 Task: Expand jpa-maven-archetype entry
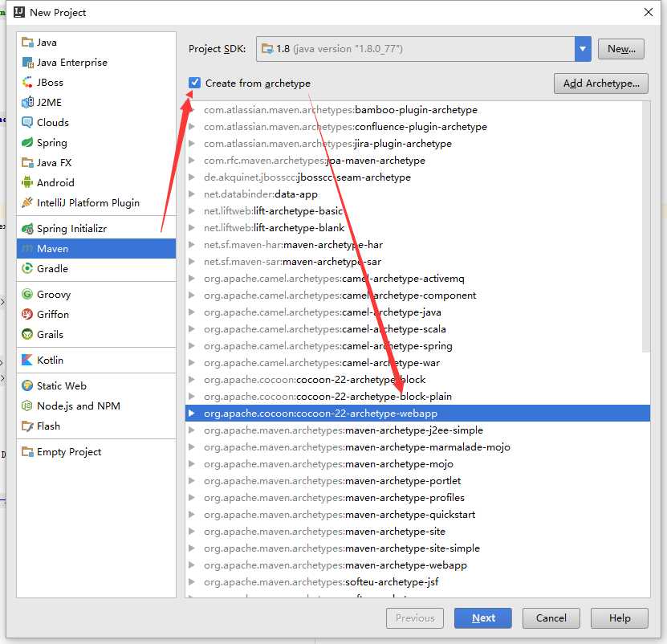coord(192,160)
